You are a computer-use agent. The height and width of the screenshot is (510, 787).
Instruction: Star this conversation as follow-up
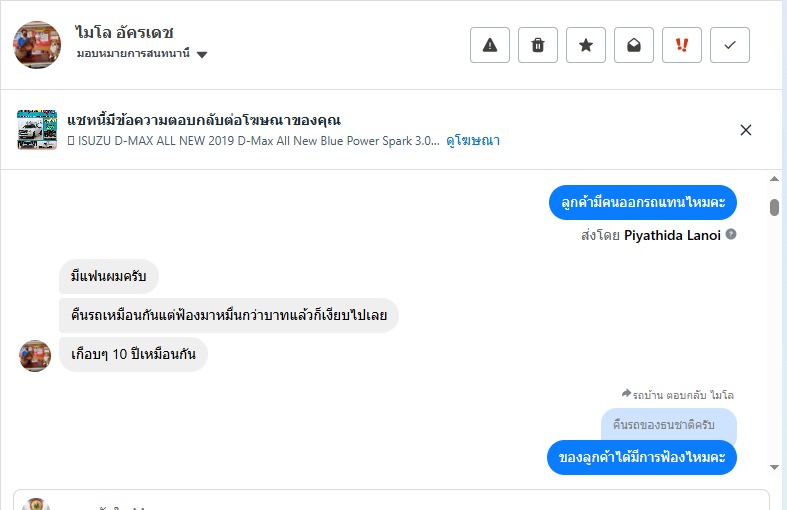(x=586, y=45)
